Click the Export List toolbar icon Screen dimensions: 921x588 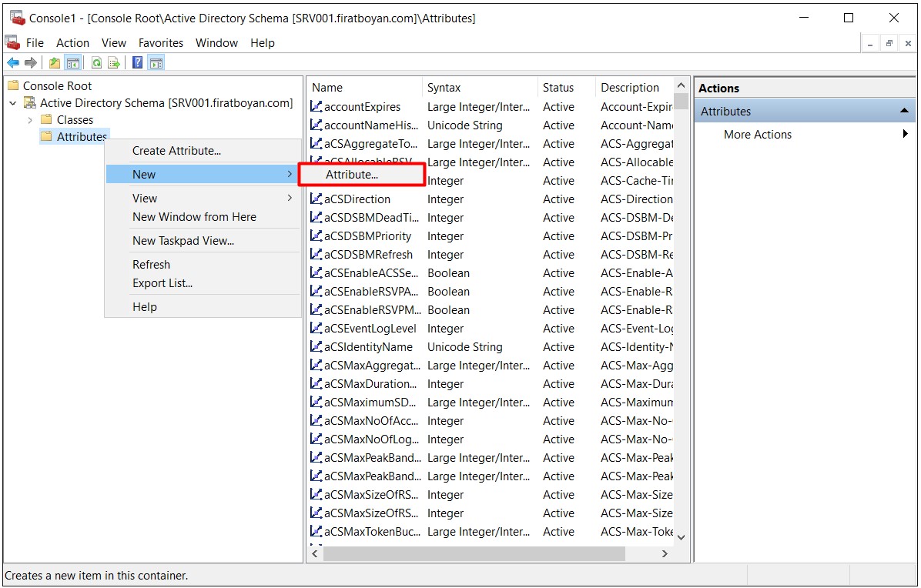[x=114, y=63]
